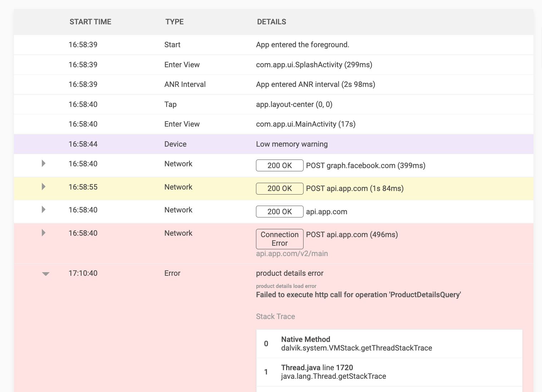Click 'POST api.app.com (1s 84ms)' text
The image size is (542, 392).
pyautogui.click(x=355, y=188)
